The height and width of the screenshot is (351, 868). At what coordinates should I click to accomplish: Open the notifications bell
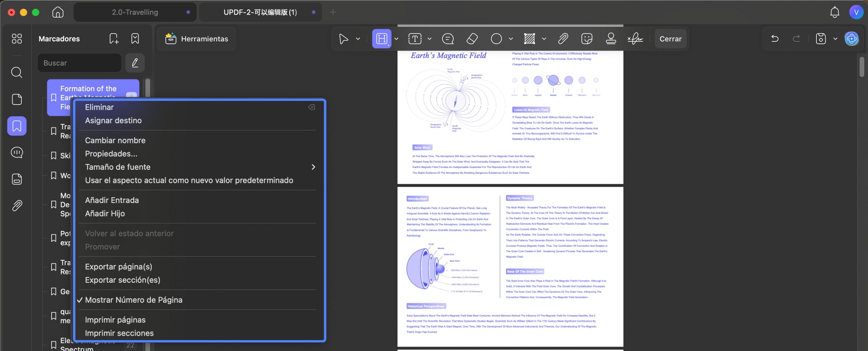(x=835, y=12)
